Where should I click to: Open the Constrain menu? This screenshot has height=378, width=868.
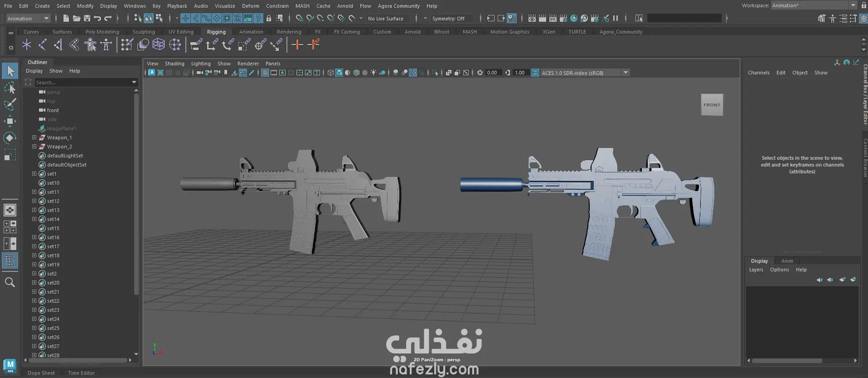pos(277,6)
